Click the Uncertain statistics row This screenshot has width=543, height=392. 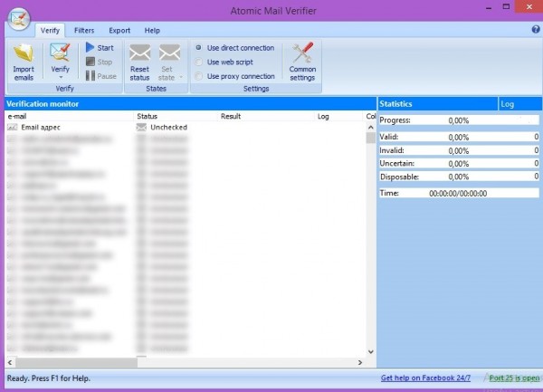coord(459,163)
